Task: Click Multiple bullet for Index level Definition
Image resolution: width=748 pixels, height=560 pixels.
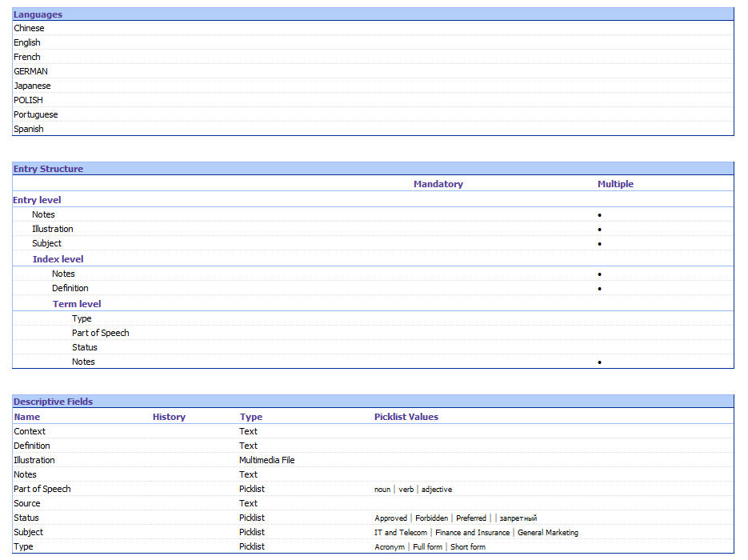Action: pos(600,289)
